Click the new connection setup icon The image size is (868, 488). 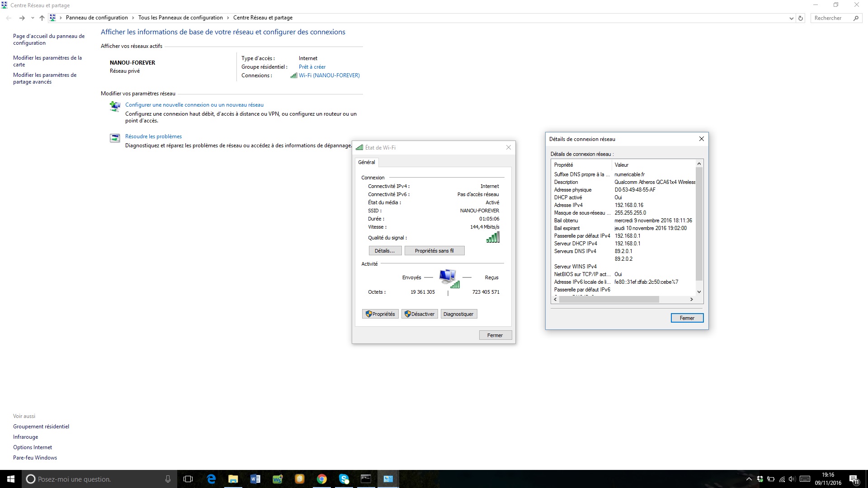click(115, 107)
